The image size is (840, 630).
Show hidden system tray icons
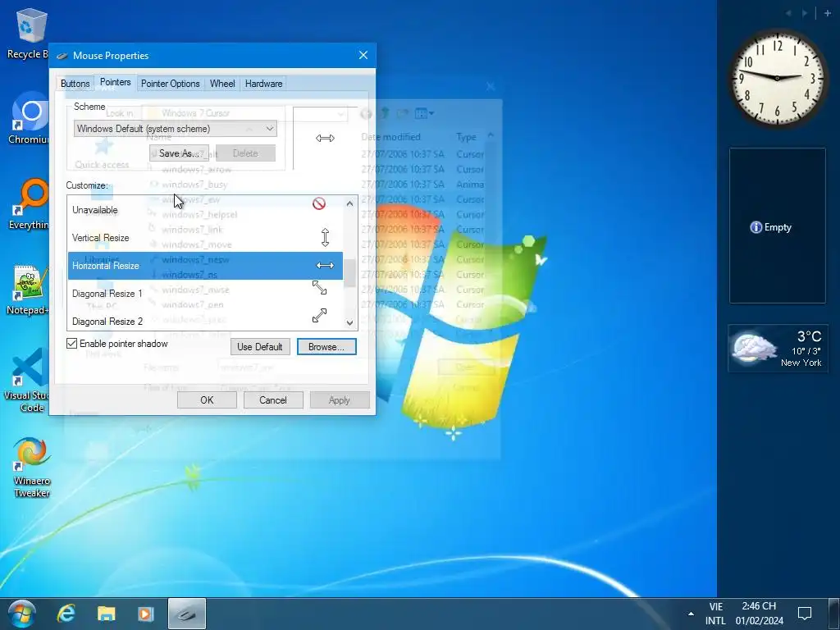pyautogui.click(x=691, y=614)
